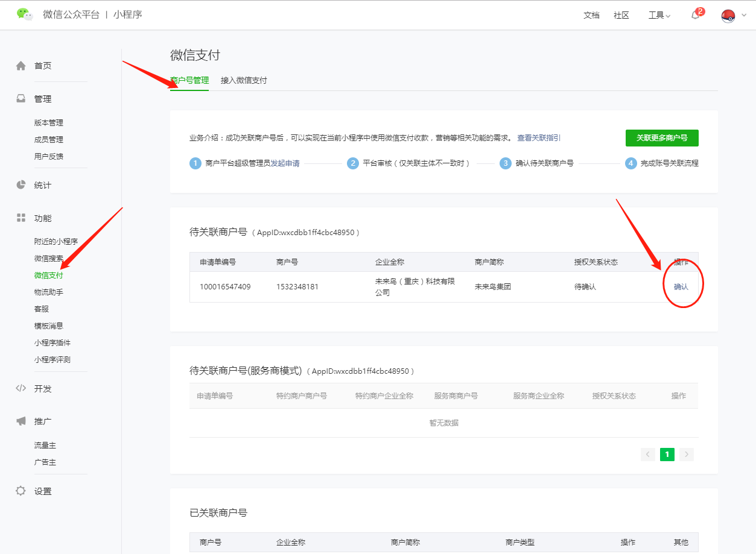Open 成员管理 in the sidebar

click(x=49, y=139)
